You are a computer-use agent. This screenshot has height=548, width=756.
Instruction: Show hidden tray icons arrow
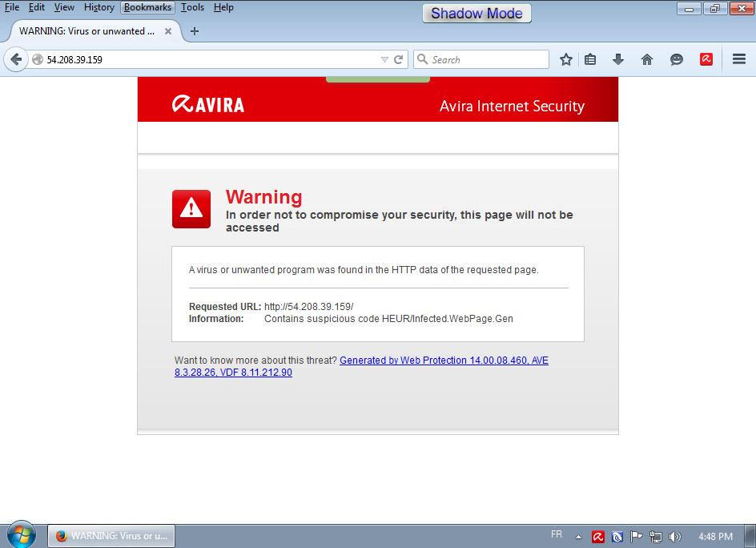click(x=578, y=537)
